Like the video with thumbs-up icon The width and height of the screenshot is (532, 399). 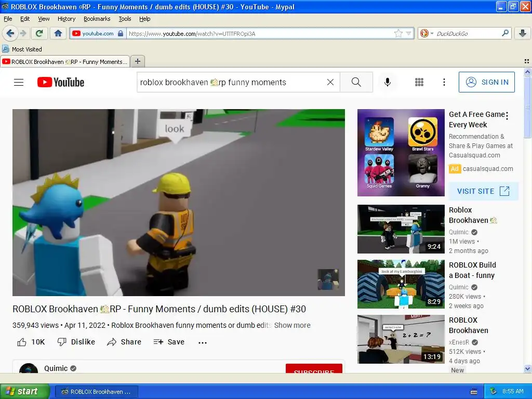pyautogui.click(x=22, y=342)
